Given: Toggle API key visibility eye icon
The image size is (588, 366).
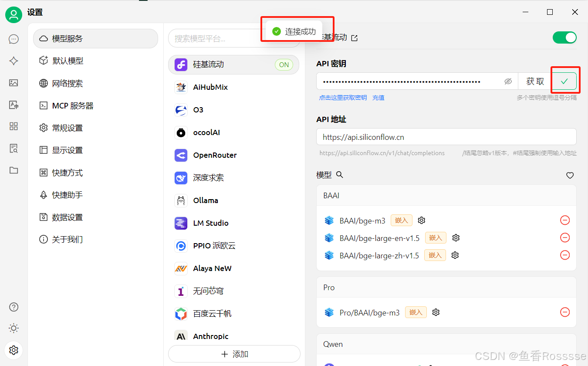Looking at the screenshot, I should pos(508,81).
